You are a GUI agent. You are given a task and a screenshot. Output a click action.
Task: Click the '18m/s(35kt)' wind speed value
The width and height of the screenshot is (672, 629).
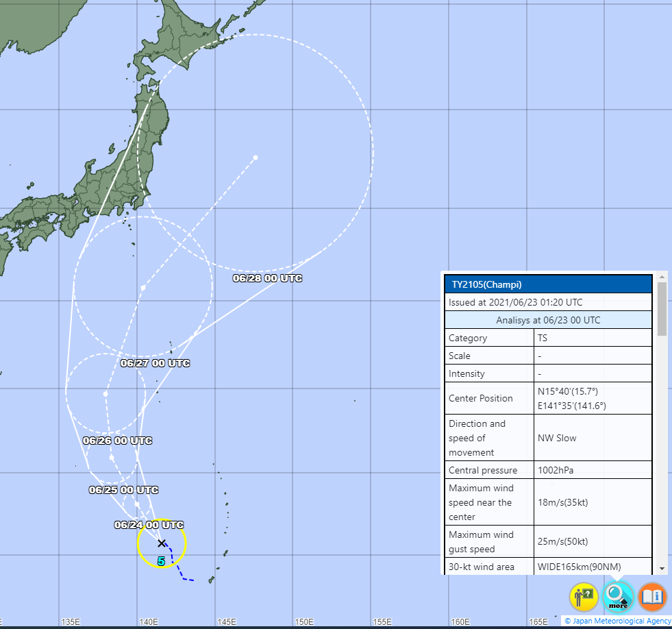[562, 502]
